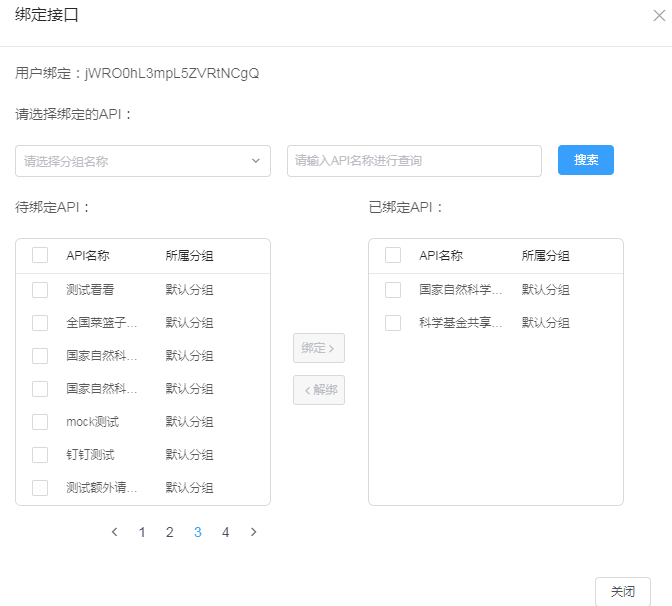This screenshot has height=606, width=672.
Task: Click the 绑定 transfer button
Action: click(318, 348)
